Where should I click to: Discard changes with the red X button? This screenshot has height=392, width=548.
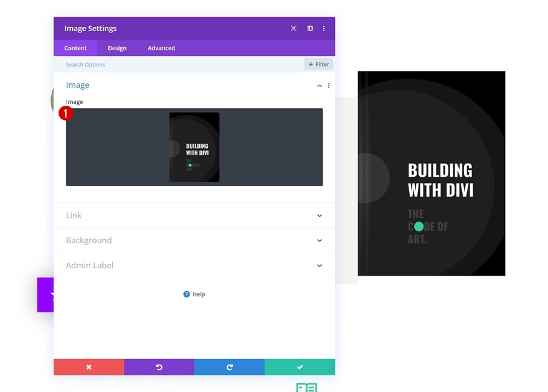coord(89,367)
